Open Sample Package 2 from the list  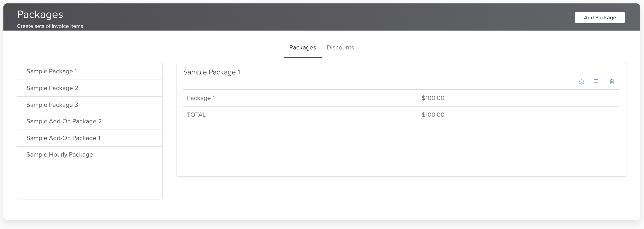pyautogui.click(x=52, y=88)
